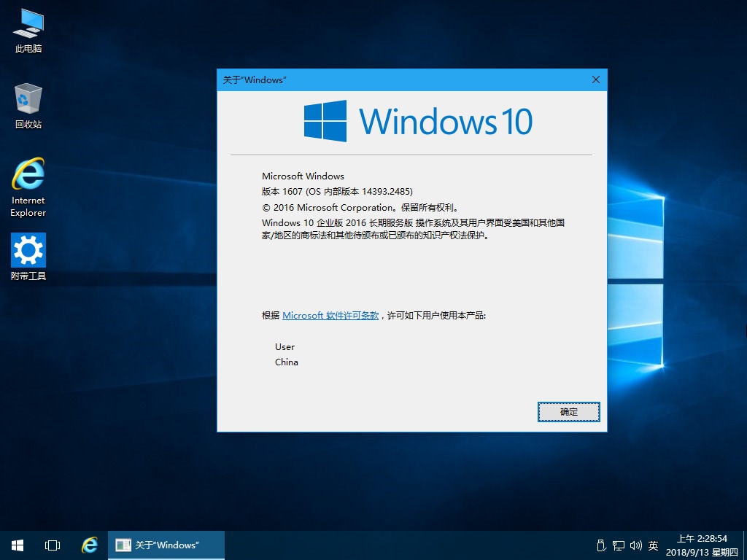Screen dimensions: 747x560
Task: Click the Windows 10 logo banner
Action: click(418, 121)
